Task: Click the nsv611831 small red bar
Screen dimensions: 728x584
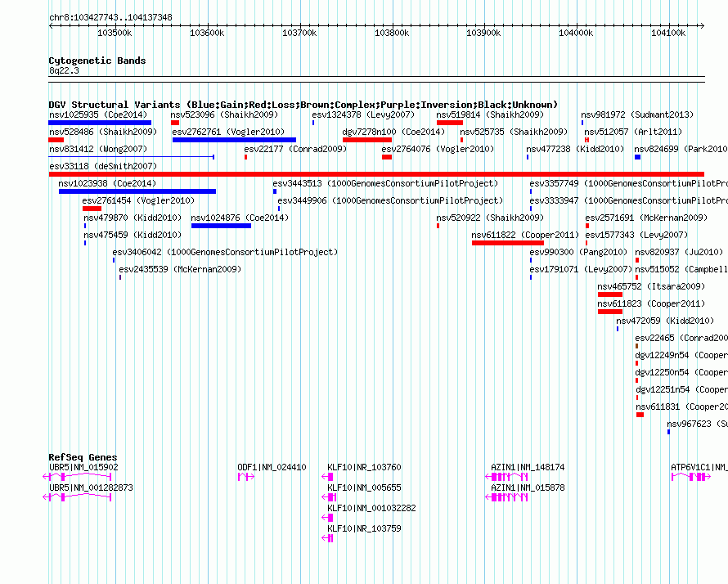Action: [640, 415]
